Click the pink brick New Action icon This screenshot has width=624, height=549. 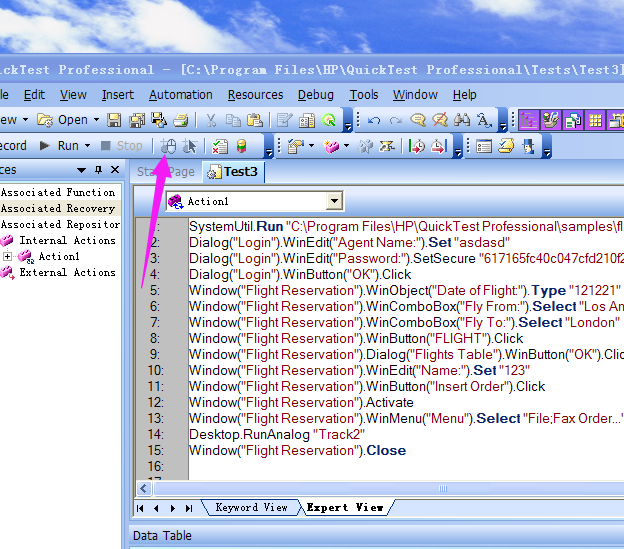(x=332, y=146)
